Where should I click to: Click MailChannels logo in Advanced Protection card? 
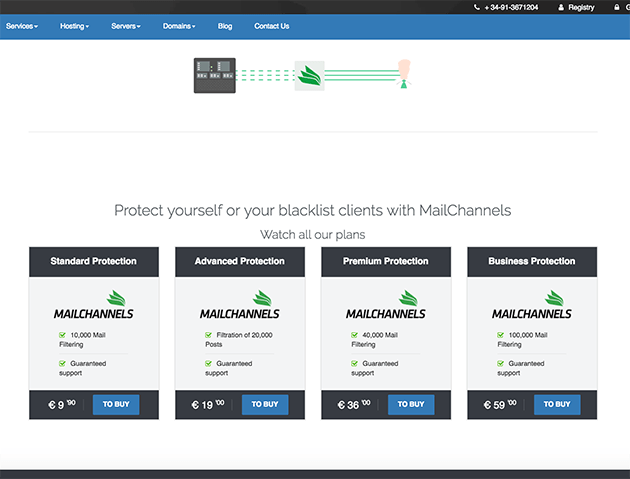(x=240, y=305)
